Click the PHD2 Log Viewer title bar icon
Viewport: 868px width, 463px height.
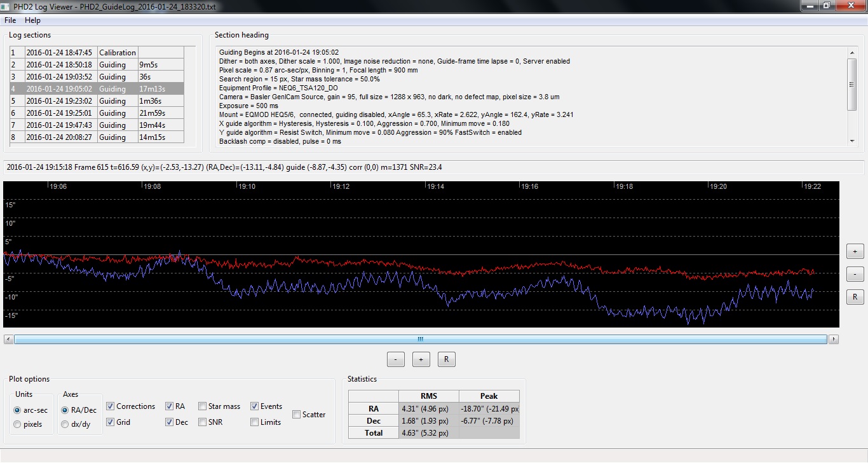tap(6, 6)
